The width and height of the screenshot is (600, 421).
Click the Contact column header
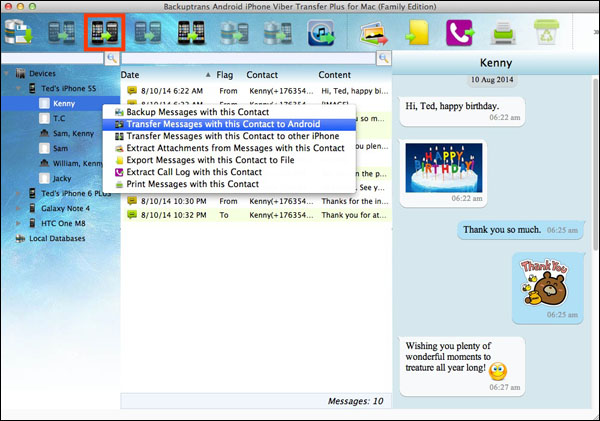[x=262, y=75]
